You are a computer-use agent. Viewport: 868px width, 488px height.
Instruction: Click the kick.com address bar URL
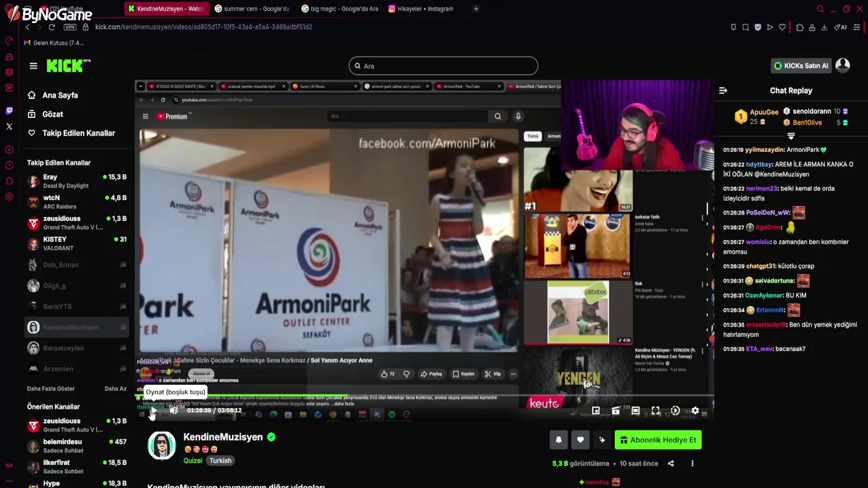(203, 27)
